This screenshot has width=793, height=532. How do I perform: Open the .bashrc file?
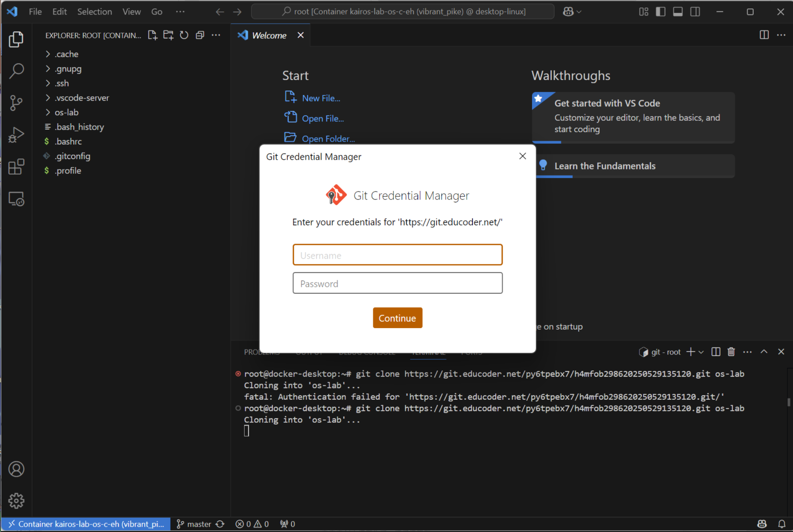click(x=68, y=142)
